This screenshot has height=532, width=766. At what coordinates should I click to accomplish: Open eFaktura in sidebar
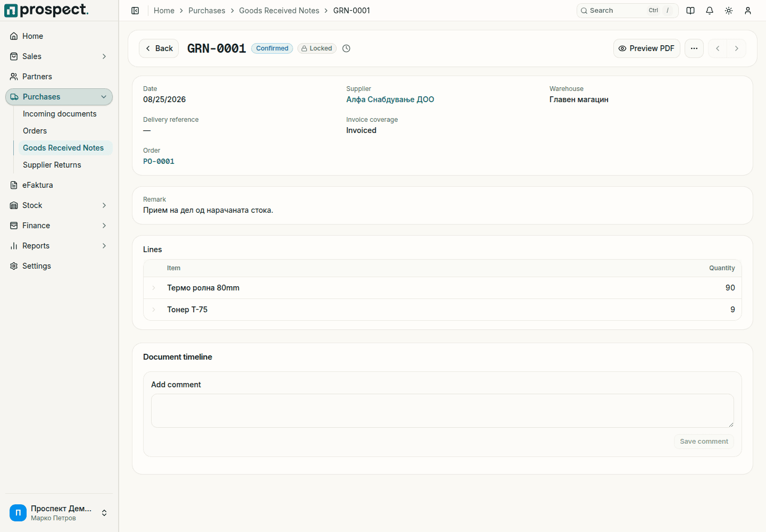(x=59, y=185)
